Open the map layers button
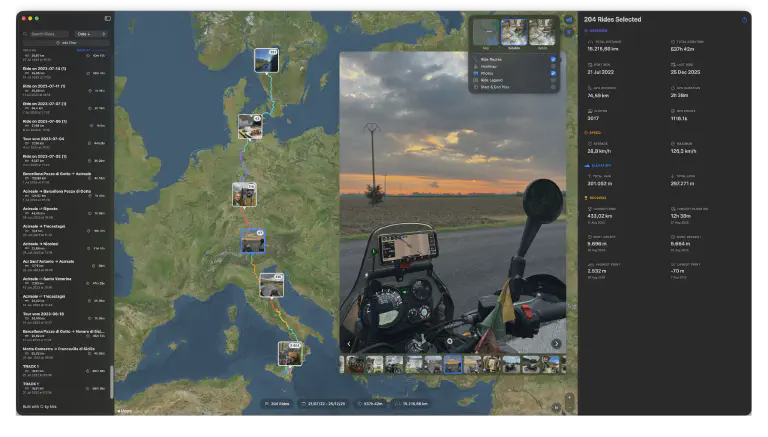The width and height of the screenshot is (768, 437). (570, 19)
